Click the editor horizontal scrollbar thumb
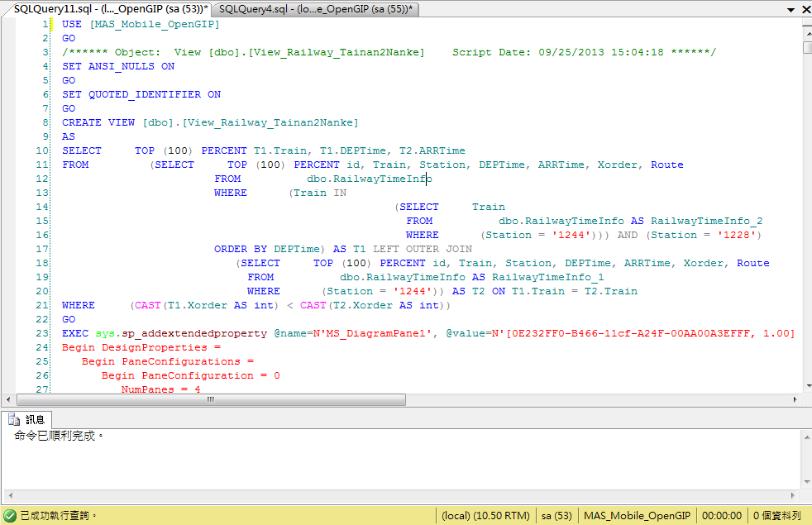The width and height of the screenshot is (812, 525). [x=211, y=399]
